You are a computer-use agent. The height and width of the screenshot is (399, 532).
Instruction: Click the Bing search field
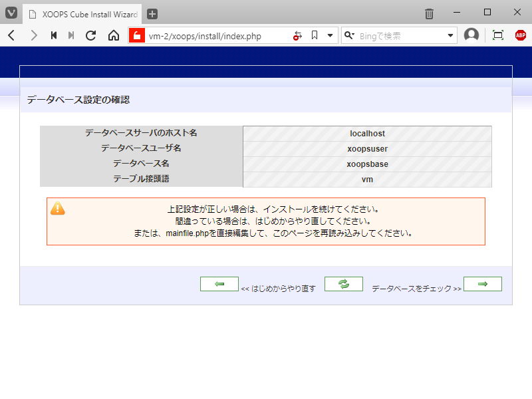tap(400, 36)
